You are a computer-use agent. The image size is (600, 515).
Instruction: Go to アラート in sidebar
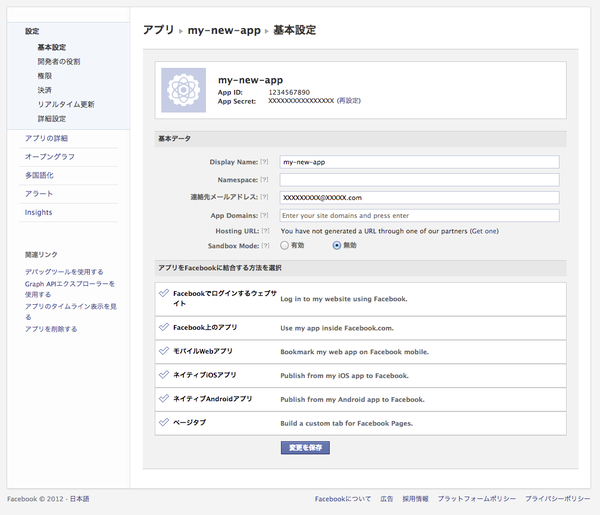[x=39, y=194]
